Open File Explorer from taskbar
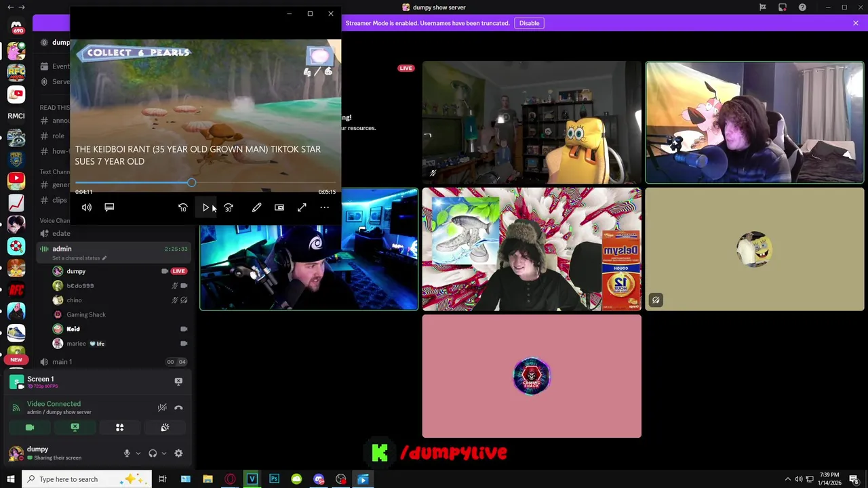The image size is (868, 488). (208, 479)
